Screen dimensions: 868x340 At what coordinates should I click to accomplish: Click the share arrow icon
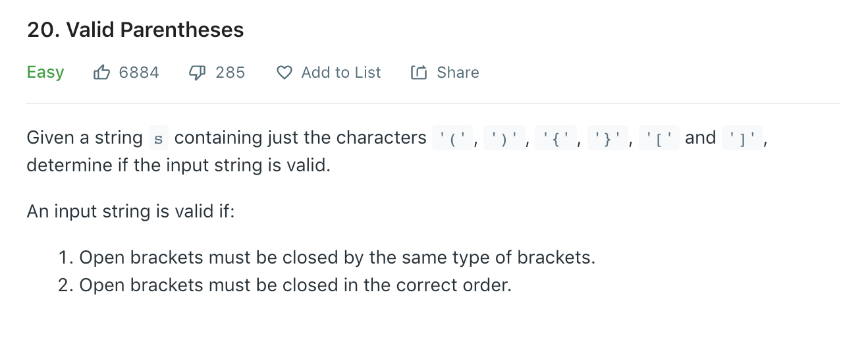click(419, 72)
